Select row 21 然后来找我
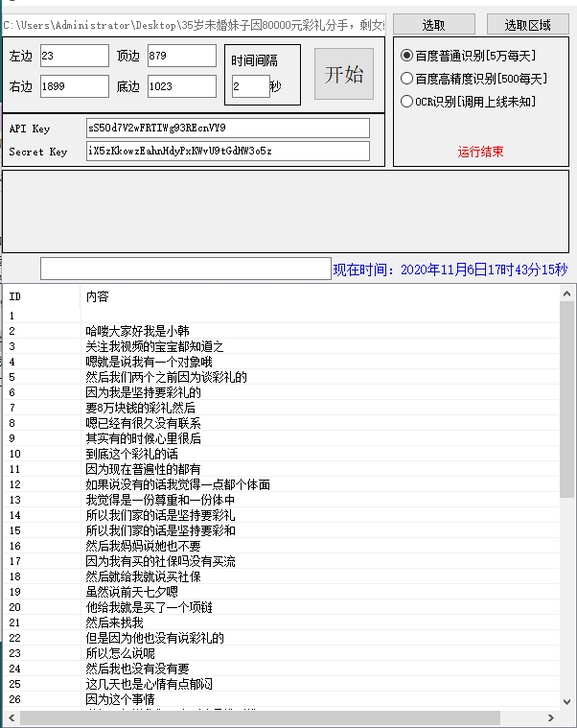This screenshot has height=728, width=577. (281, 622)
